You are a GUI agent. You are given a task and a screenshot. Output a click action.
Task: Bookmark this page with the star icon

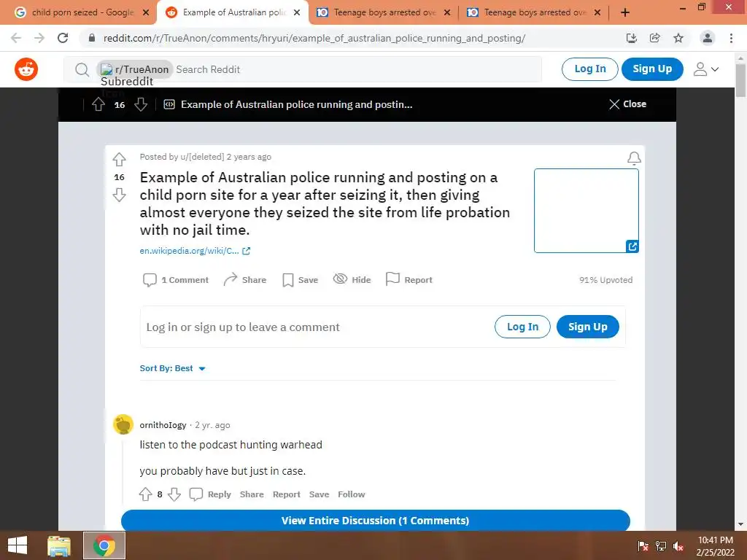(x=678, y=38)
